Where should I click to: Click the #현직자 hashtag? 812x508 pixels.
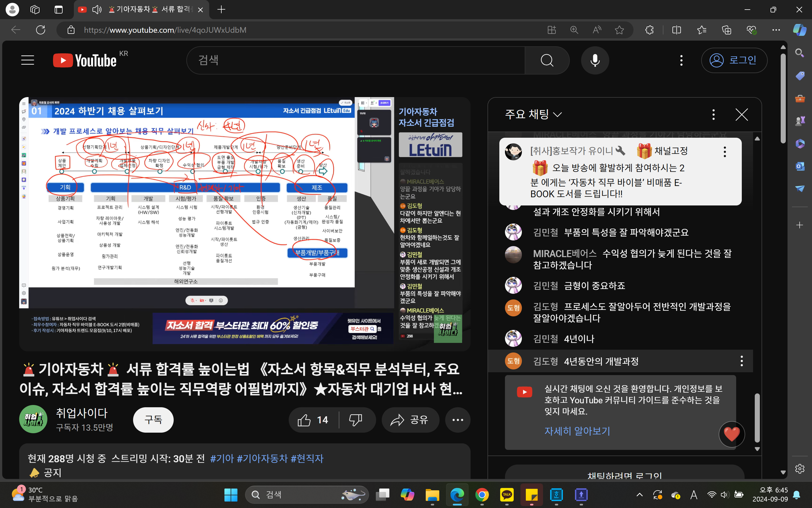click(x=307, y=459)
